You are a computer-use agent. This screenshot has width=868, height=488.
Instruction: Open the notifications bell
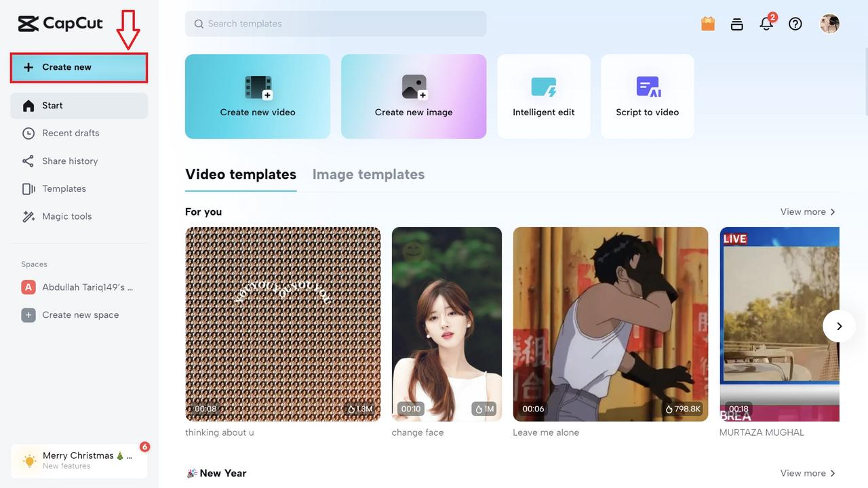766,24
